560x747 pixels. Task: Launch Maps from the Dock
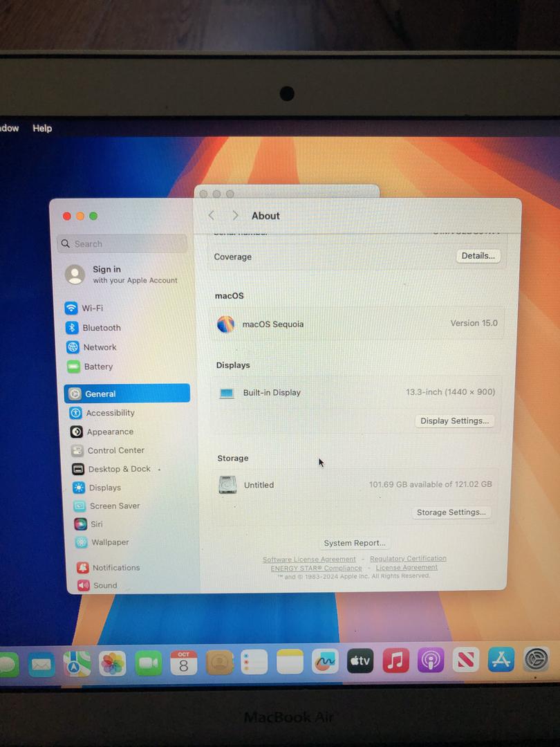pos(77,663)
